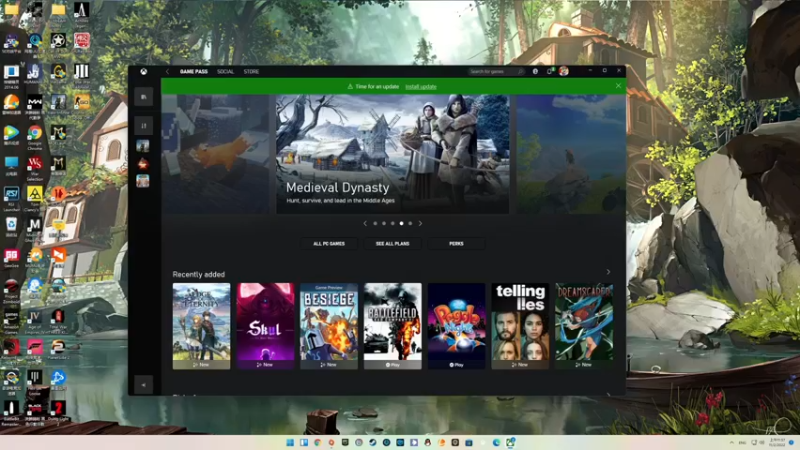Open the download queue sidebar icon

pyautogui.click(x=143, y=126)
